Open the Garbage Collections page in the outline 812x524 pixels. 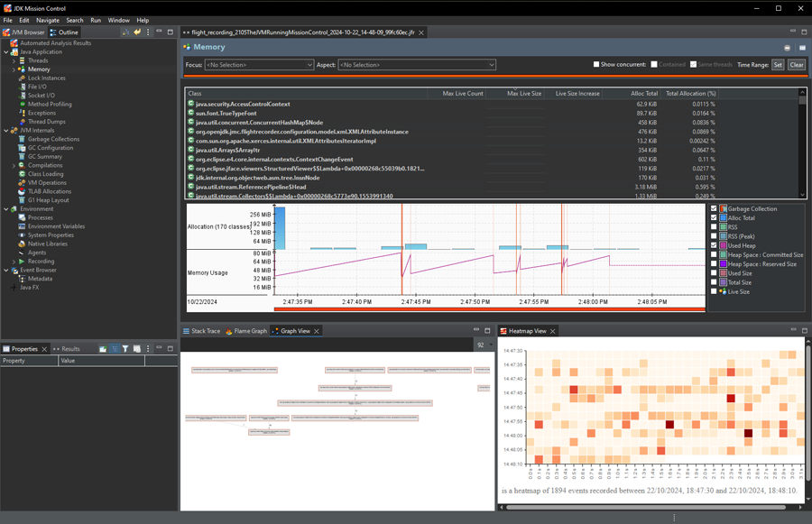(x=52, y=139)
